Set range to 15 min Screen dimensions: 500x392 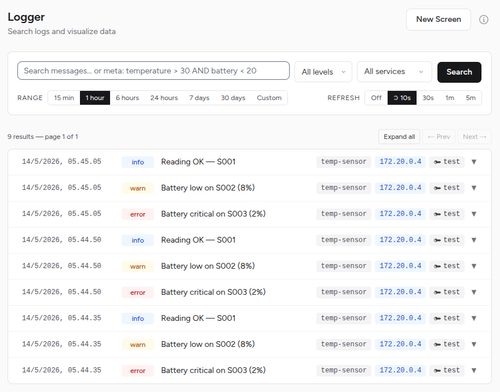(x=64, y=98)
